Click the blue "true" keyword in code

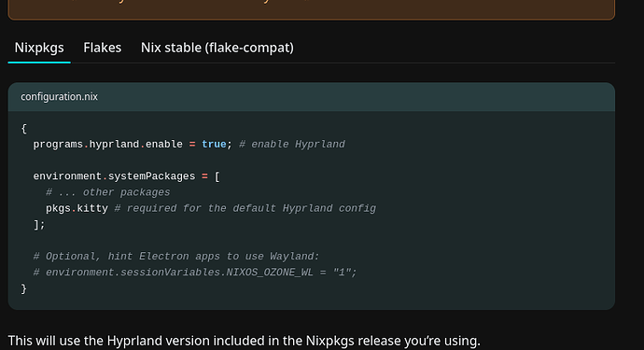coord(214,144)
